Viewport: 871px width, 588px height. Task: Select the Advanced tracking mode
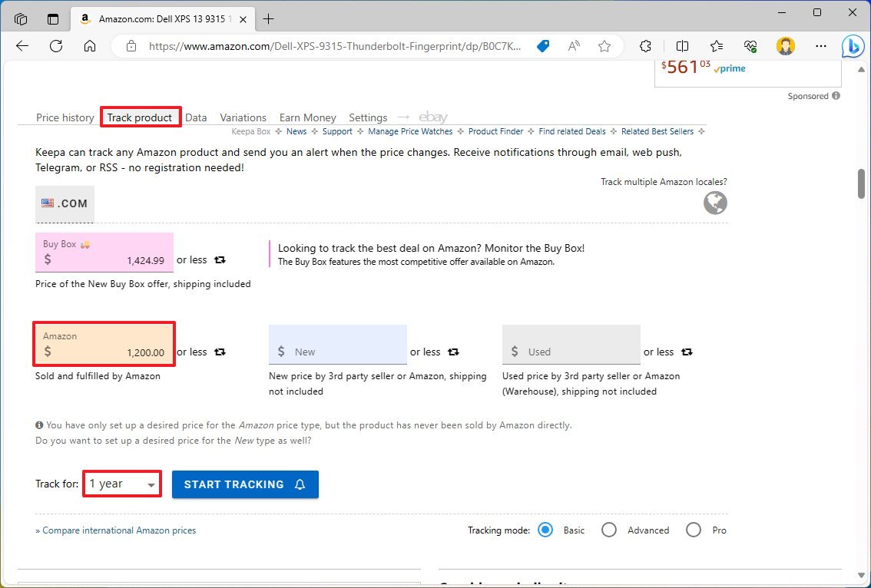pos(609,530)
